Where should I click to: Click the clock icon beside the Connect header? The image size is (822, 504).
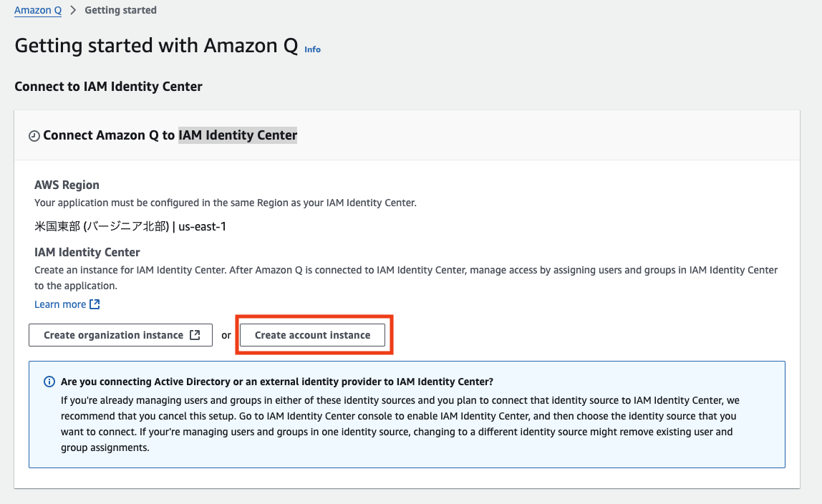pos(34,135)
